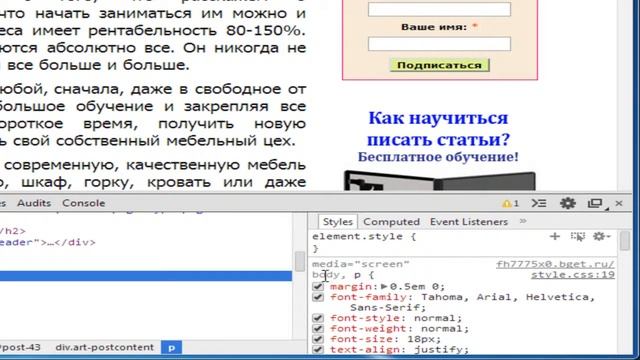Image resolution: width=640 pixels, height=360 pixels.
Task: Click the Ваше имя input field
Action: pos(439,44)
